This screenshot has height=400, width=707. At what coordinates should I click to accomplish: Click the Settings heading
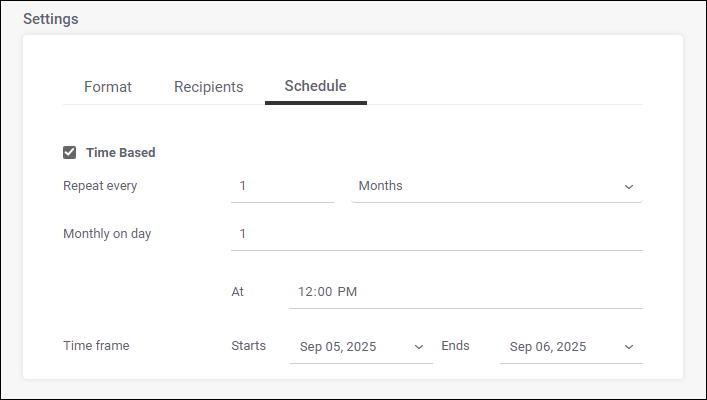tap(50, 18)
